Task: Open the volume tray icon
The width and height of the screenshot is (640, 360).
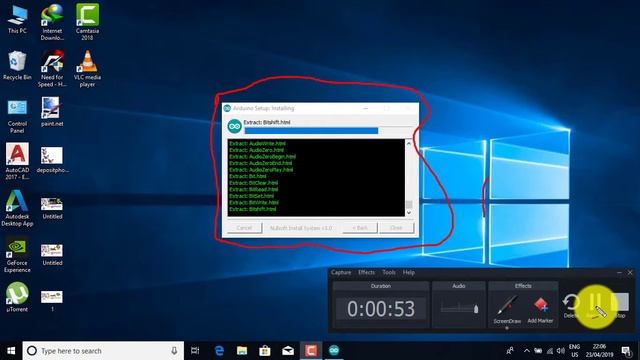Action: pos(561,351)
